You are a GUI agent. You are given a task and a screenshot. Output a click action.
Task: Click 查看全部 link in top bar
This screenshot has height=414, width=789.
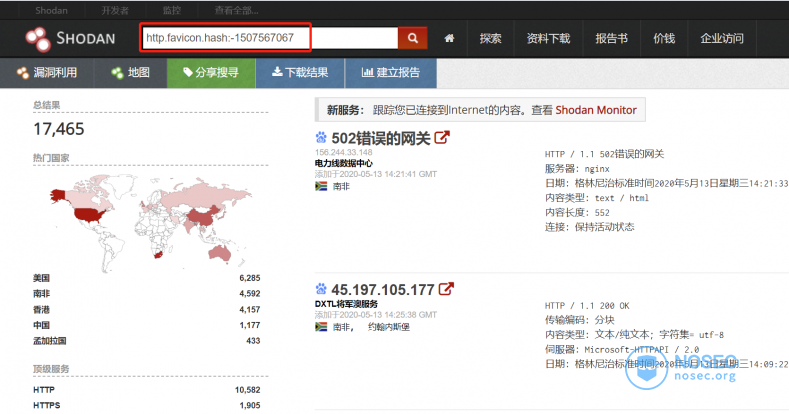click(236, 11)
